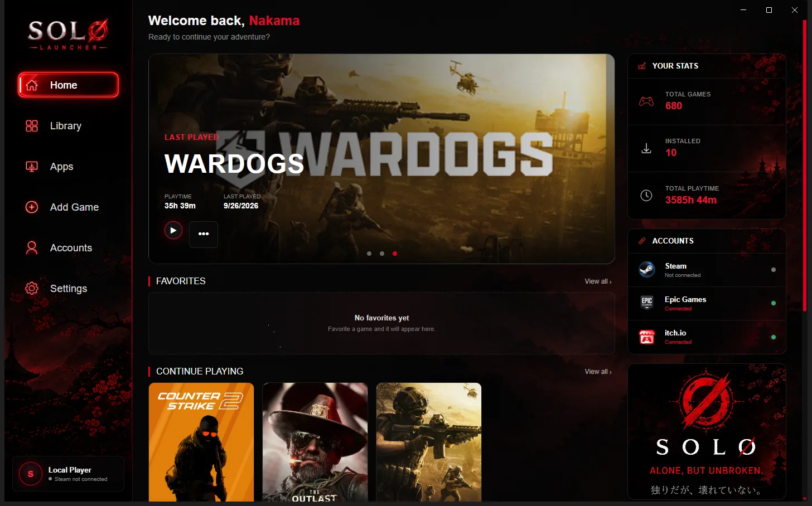The width and height of the screenshot is (812, 506).
Task: Click the Local Player profile name
Action: [70, 470]
